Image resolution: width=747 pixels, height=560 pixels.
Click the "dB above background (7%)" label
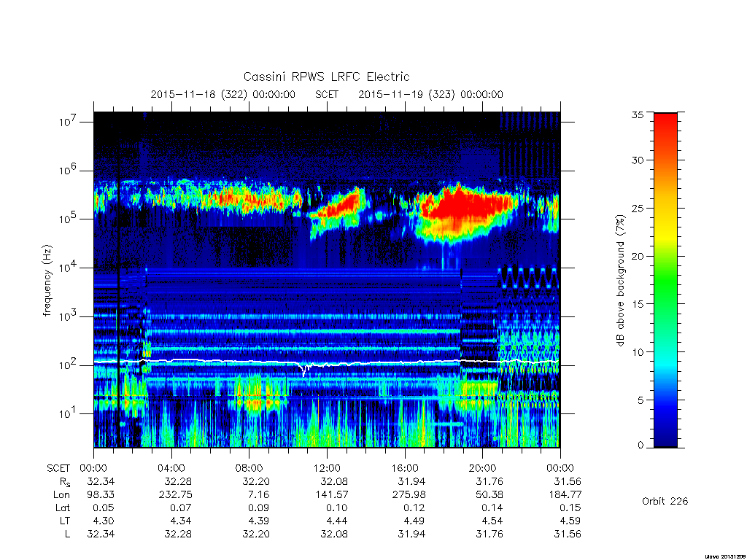click(620, 280)
